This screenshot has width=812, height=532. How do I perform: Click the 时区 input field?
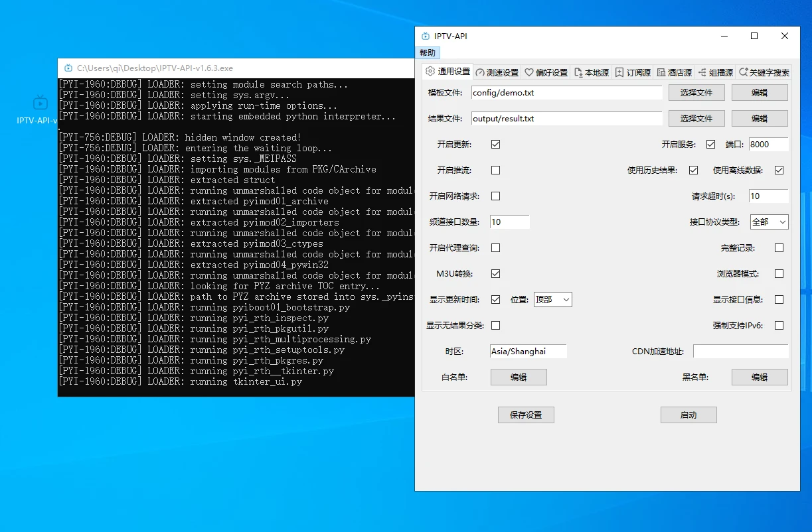click(x=528, y=352)
